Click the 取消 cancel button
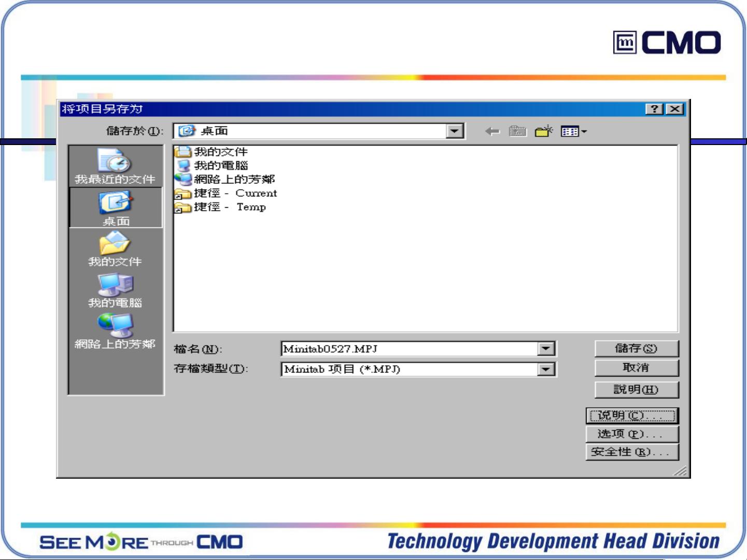Screen dimensions: 747x560 pos(636,368)
